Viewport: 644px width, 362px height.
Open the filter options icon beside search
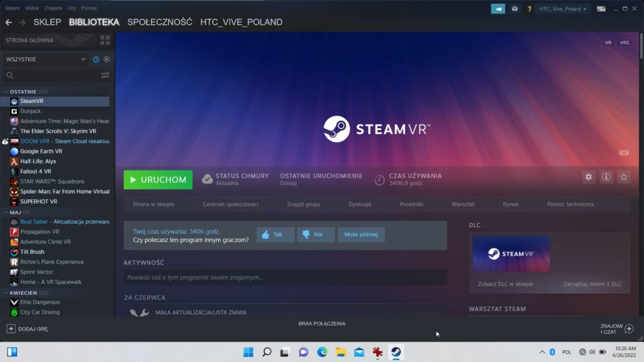(106, 75)
